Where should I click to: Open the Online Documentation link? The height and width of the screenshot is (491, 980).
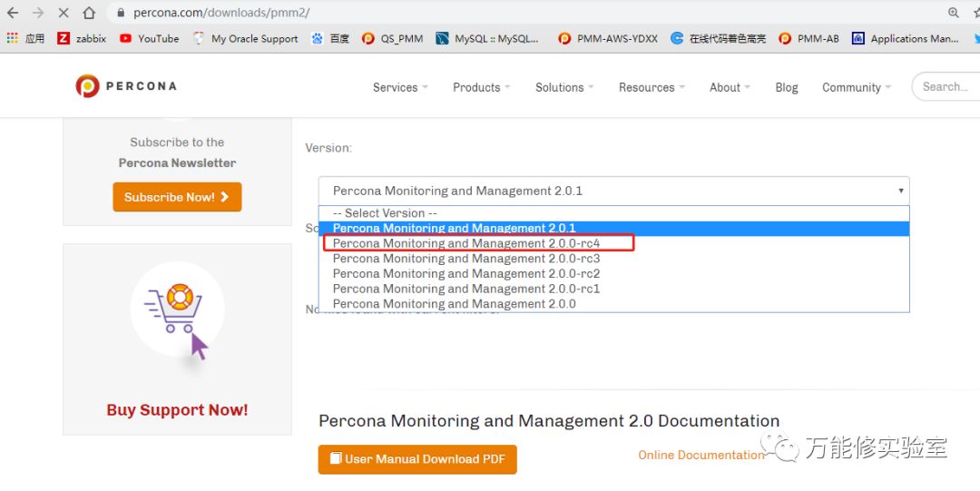[701, 455]
